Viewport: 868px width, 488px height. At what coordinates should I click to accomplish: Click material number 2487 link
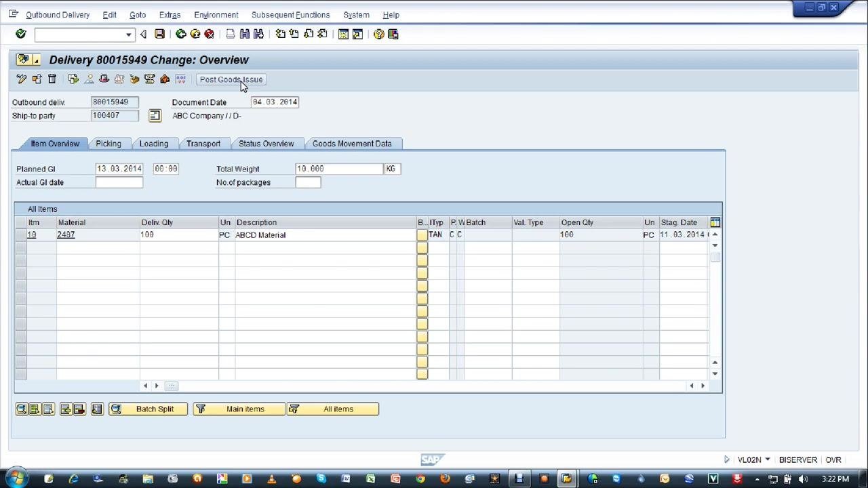tap(66, 235)
